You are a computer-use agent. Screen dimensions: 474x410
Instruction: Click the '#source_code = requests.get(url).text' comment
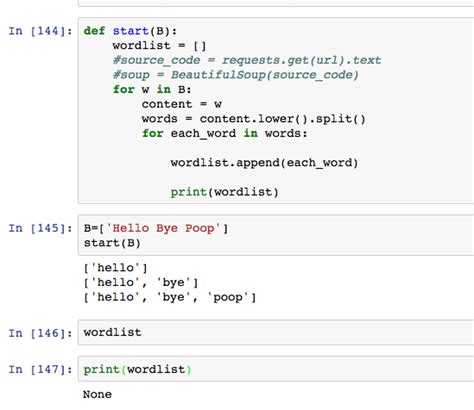pos(247,60)
